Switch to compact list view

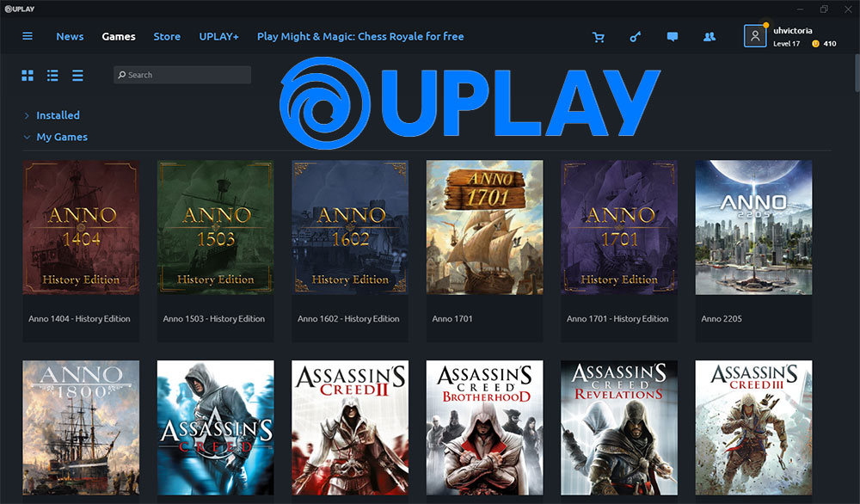(x=78, y=75)
